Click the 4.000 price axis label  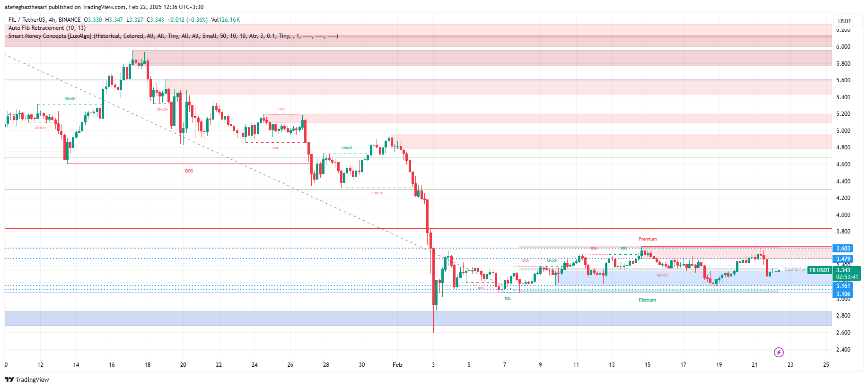tap(843, 215)
